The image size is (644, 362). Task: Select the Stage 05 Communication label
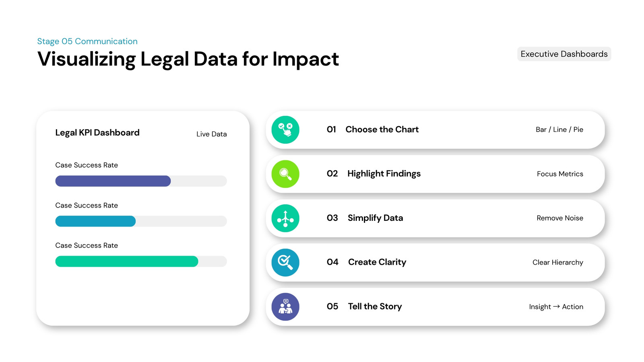pyautogui.click(x=87, y=41)
